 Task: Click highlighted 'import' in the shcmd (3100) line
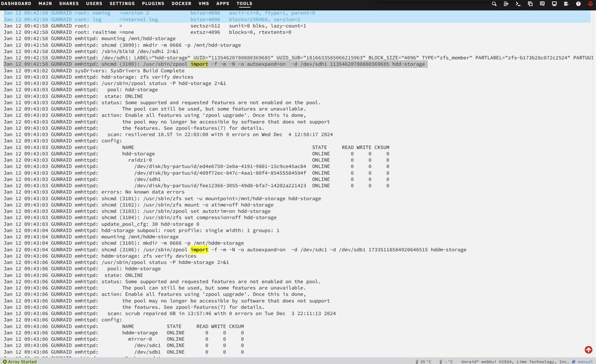click(x=200, y=64)
